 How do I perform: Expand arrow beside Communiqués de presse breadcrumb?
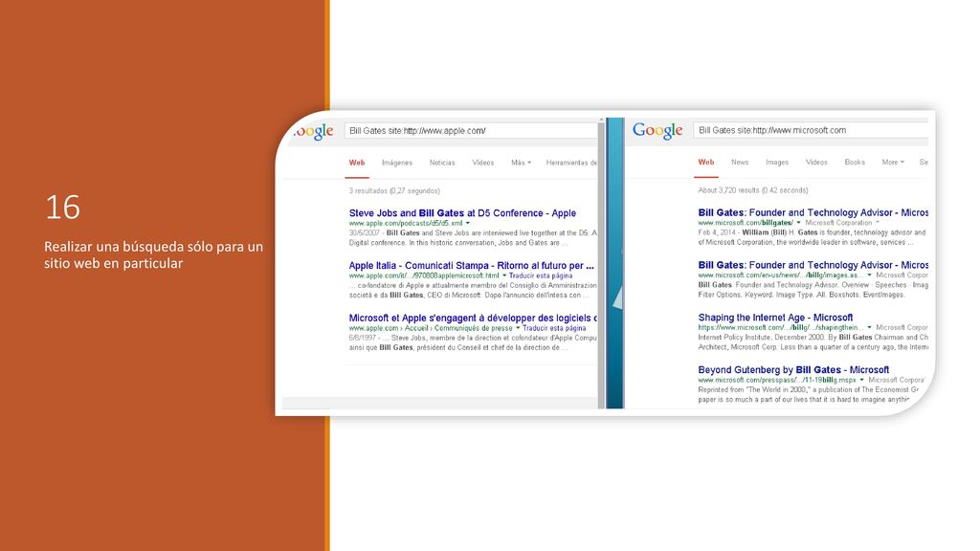518,328
